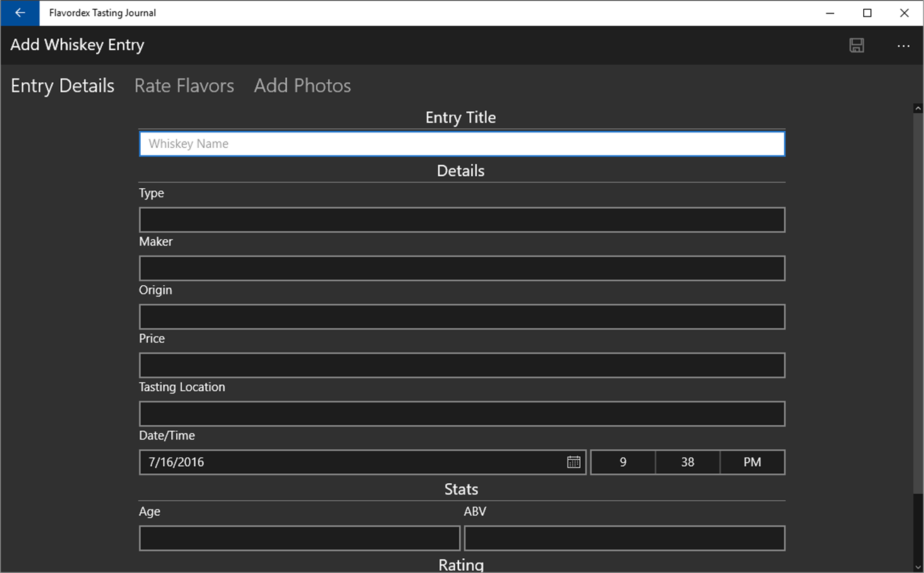Change the PM period selector

[x=752, y=462]
